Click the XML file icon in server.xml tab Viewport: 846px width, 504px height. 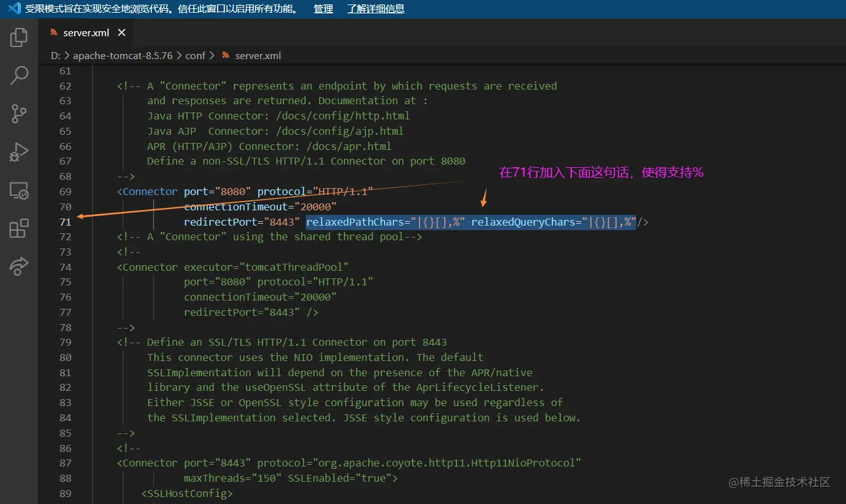pyautogui.click(x=54, y=32)
